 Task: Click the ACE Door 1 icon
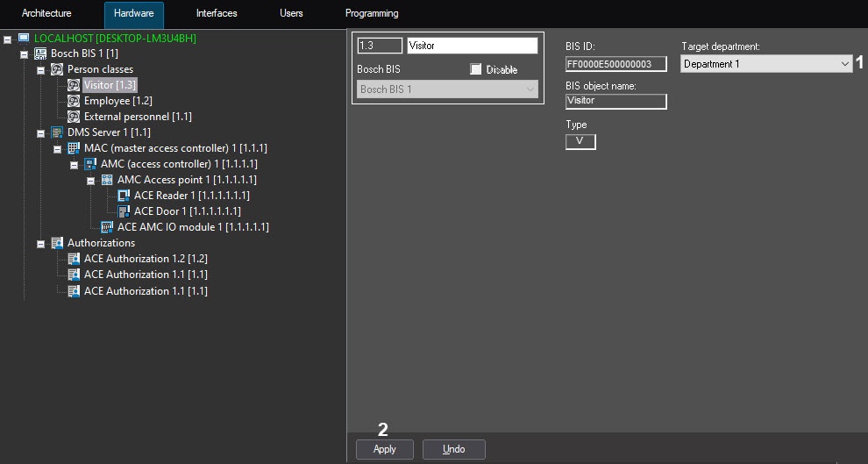pyautogui.click(x=124, y=211)
